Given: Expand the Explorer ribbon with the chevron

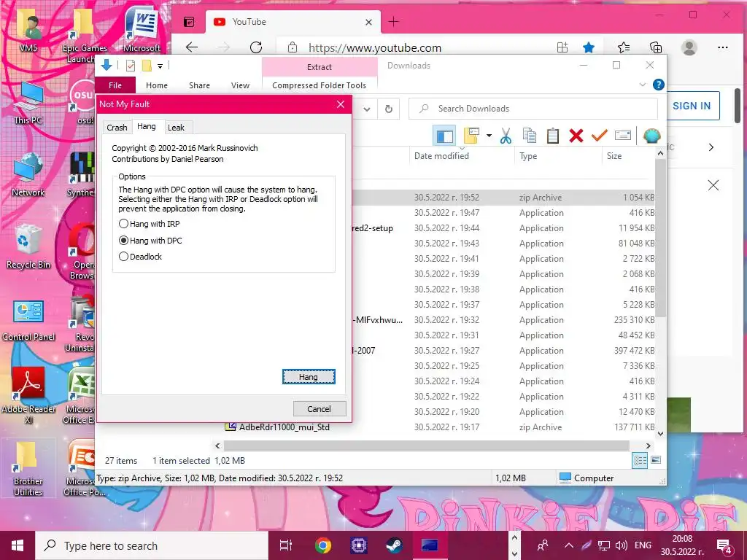Looking at the screenshot, I should pyautogui.click(x=643, y=85).
